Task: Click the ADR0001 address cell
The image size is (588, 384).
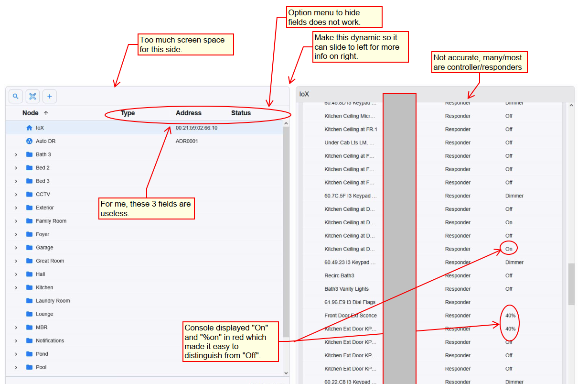Action: coord(187,141)
